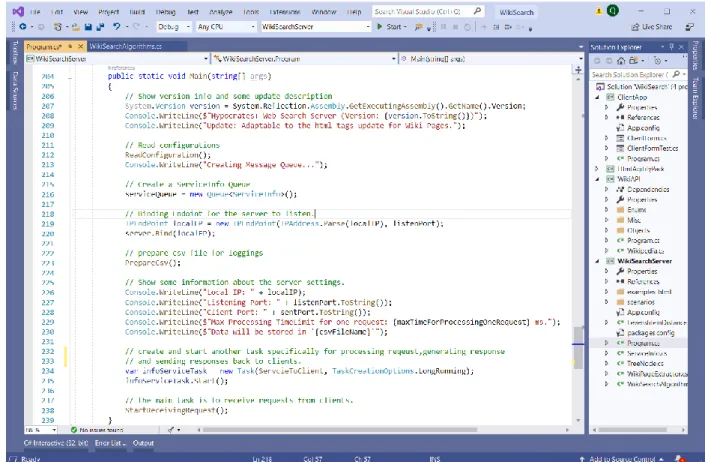Click the search magnifier in Visual Studio search
This screenshot has height=462, width=705.
coord(477,11)
